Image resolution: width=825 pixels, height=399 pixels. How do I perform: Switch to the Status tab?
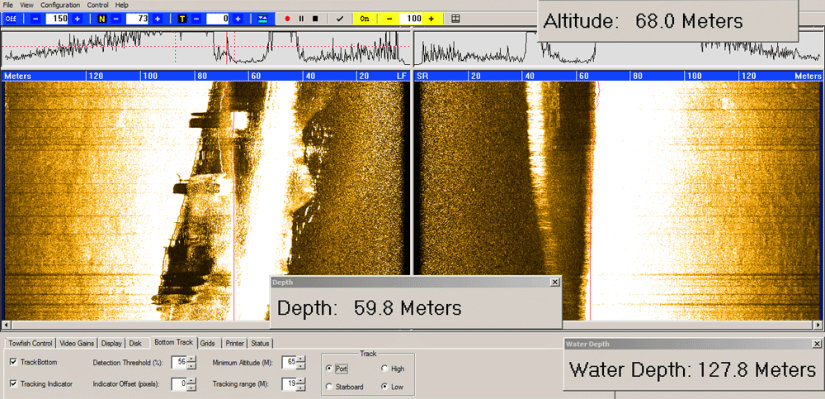tap(260, 343)
